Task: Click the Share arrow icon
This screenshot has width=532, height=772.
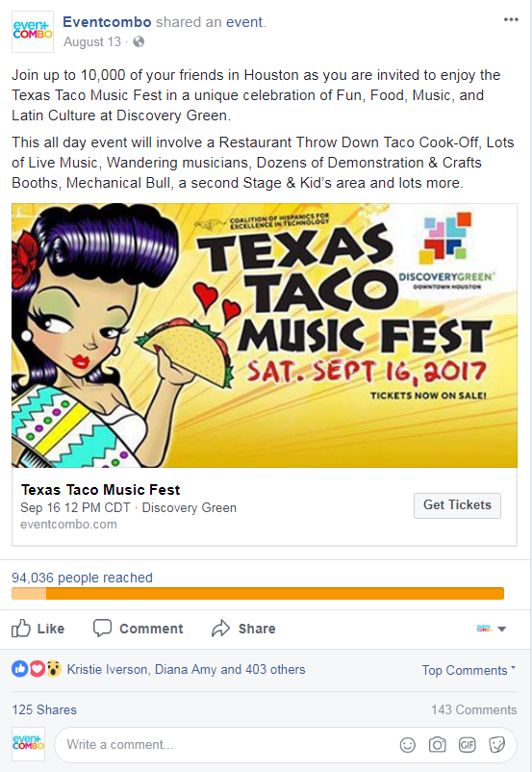Action: pyautogui.click(x=220, y=629)
